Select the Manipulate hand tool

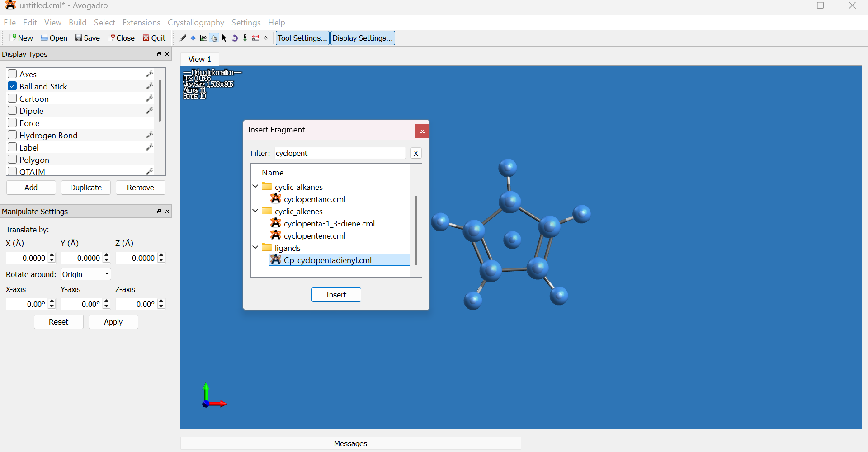point(214,38)
